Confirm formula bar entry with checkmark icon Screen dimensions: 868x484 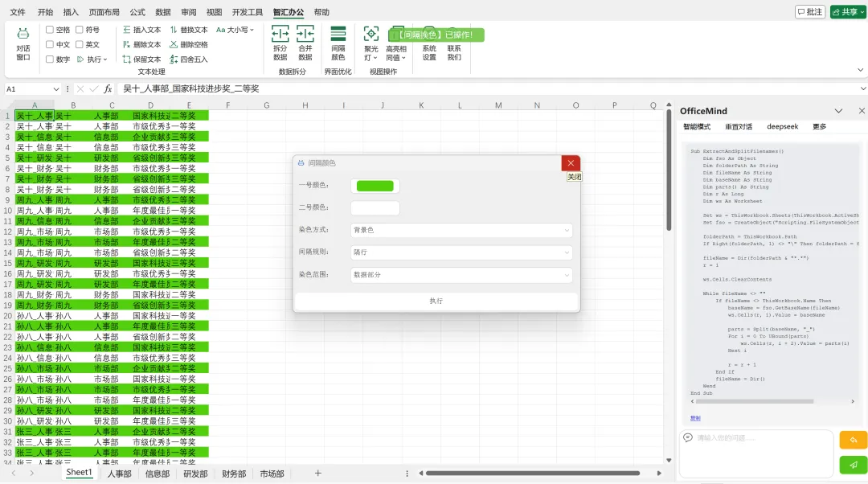(x=93, y=88)
